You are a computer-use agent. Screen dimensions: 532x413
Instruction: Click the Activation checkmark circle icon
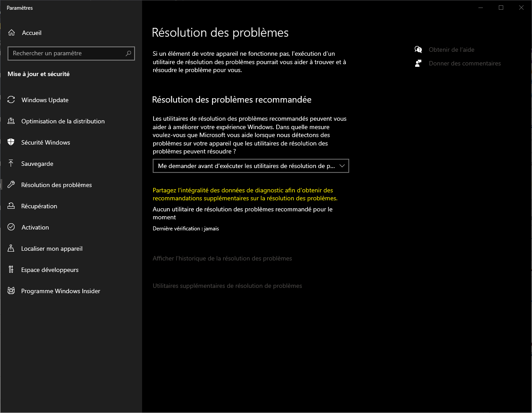tap(12, 227)
